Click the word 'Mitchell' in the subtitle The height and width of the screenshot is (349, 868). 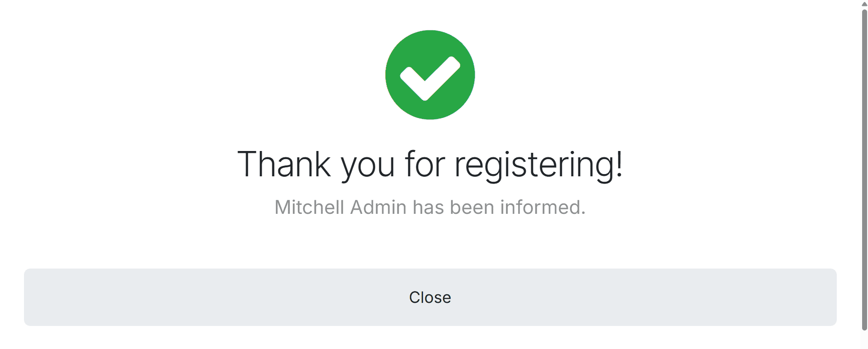[310, 208]
